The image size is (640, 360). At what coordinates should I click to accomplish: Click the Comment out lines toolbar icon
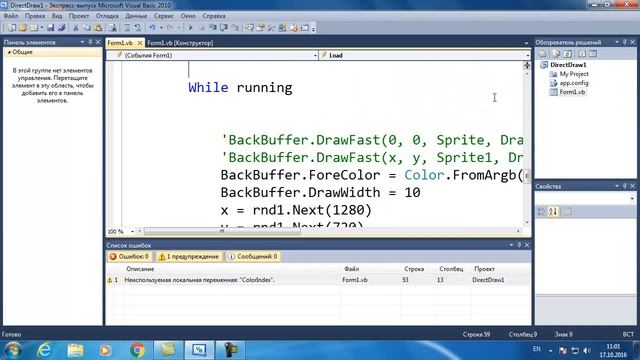coord(127,28)
